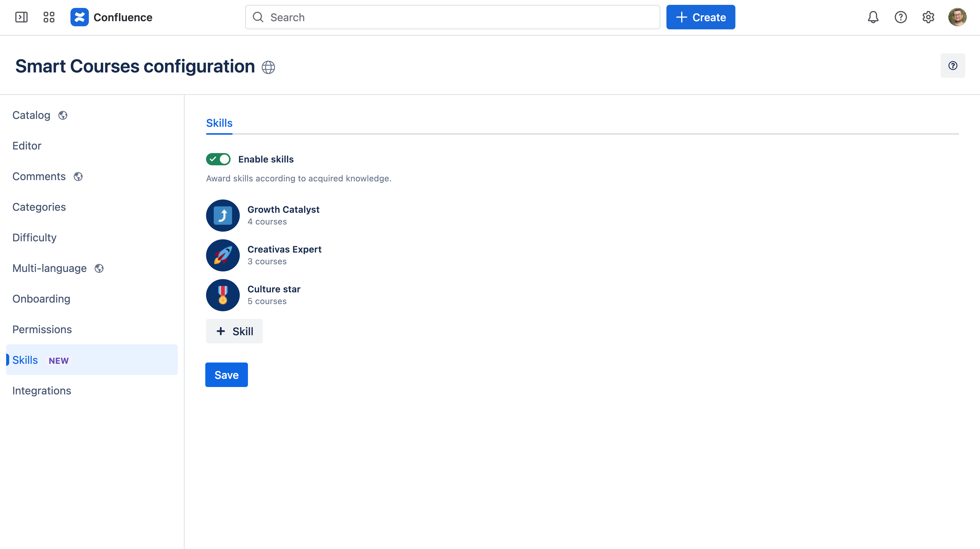Open the app switcher grid icon

point(49,17)
